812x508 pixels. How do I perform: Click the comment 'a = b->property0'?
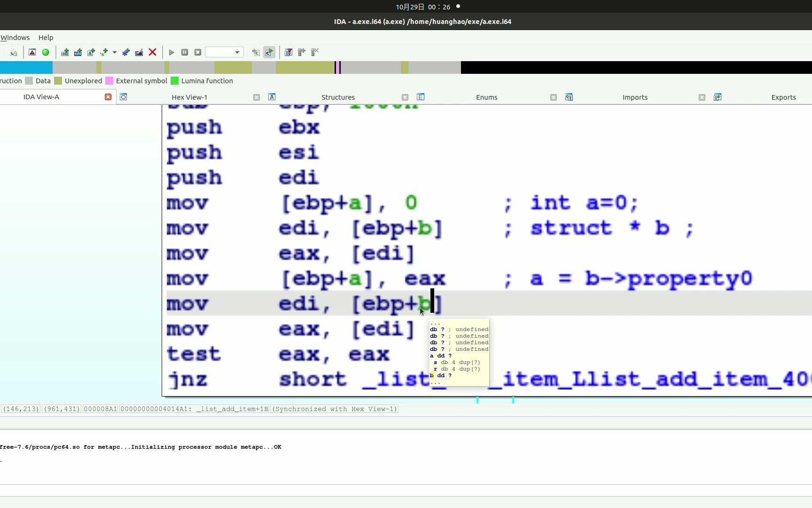tap(641, 278)
